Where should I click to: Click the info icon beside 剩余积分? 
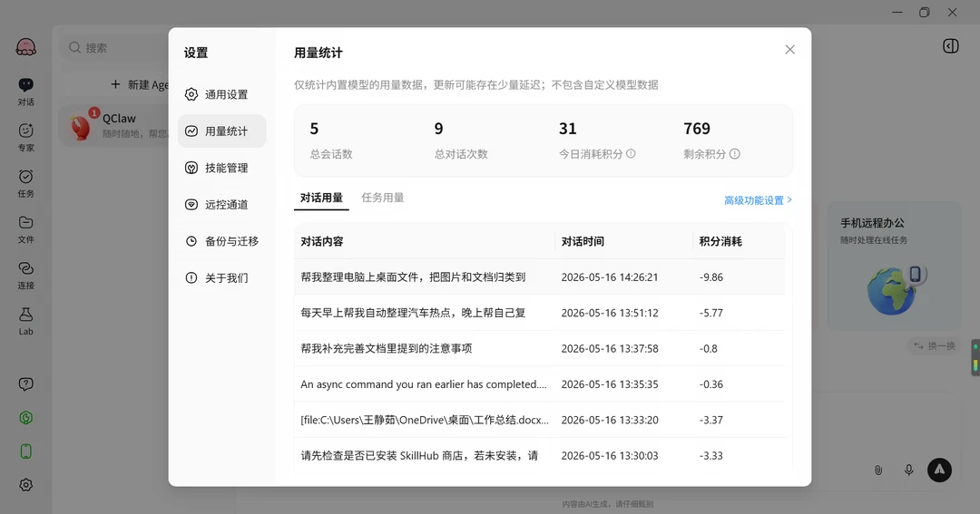734,153
